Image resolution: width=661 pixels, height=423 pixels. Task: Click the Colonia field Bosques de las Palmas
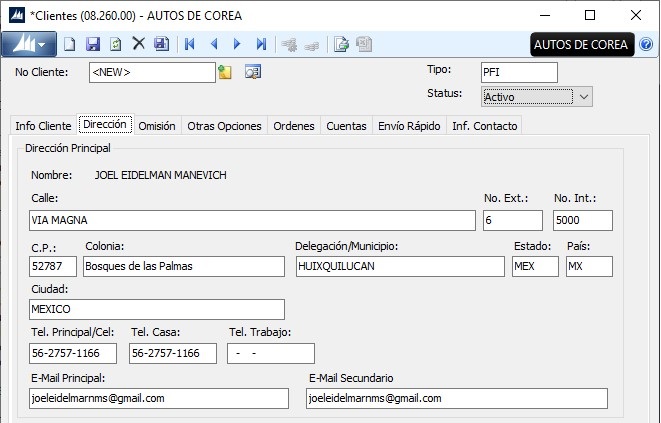(184, 266)
